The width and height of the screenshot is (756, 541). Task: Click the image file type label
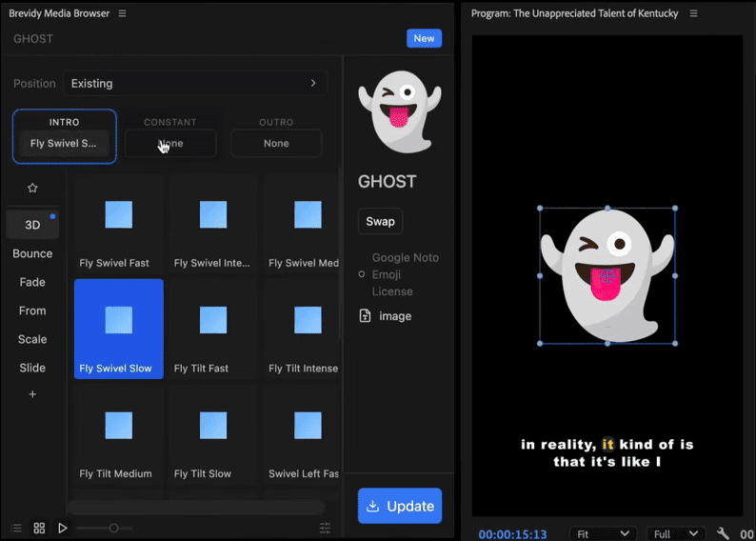click(395, 316)
